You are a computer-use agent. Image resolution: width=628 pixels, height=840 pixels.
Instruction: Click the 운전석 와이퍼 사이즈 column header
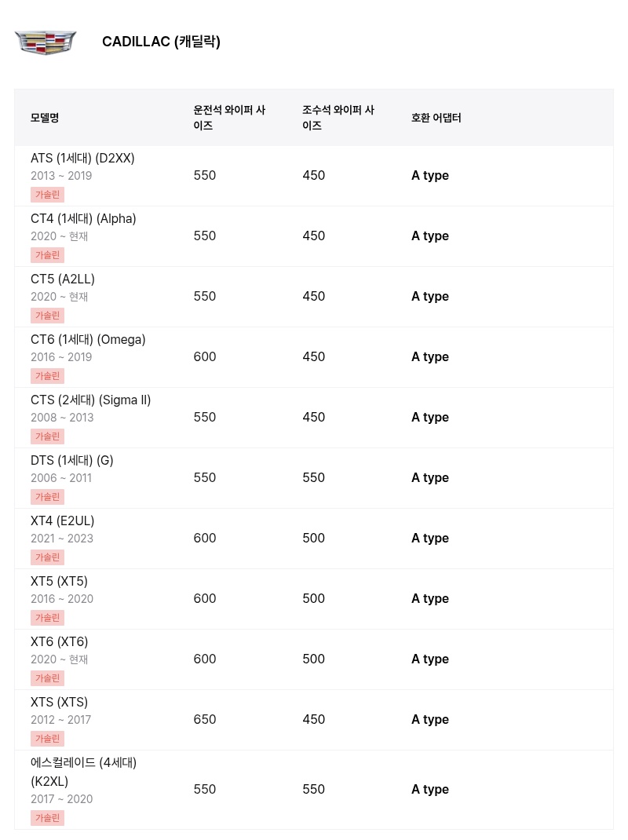pyautogui.click(x=229, y=118)
